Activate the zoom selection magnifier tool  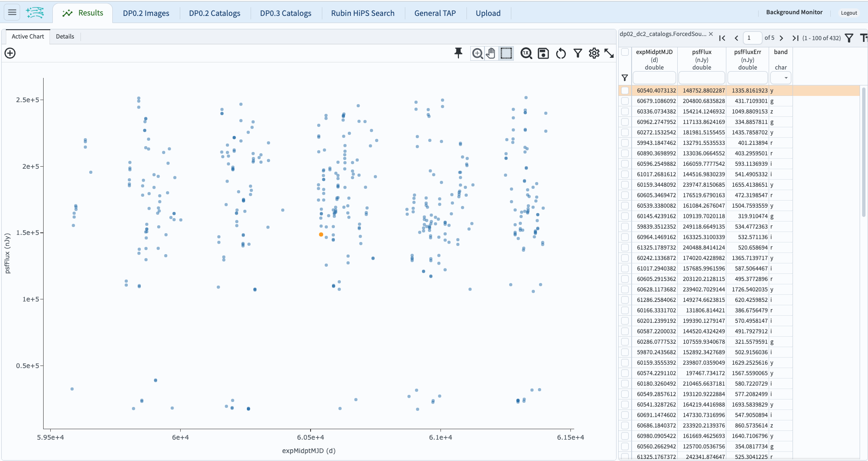pyautogui.click(x=477, y=53)
